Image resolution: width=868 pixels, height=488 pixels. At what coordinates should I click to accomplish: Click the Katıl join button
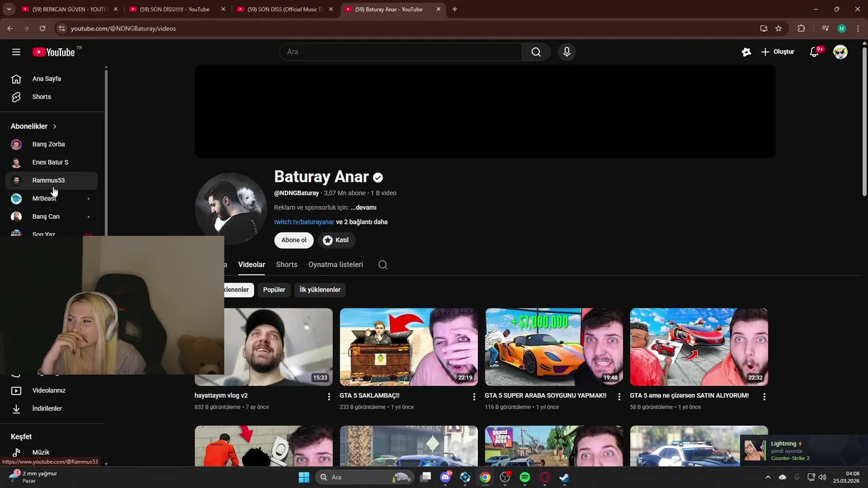[x=336, y=240]
